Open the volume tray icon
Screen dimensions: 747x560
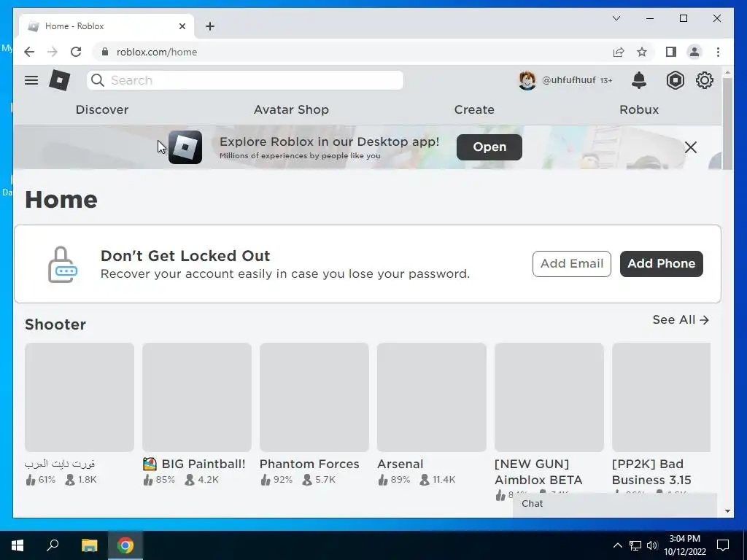point(652,545)
